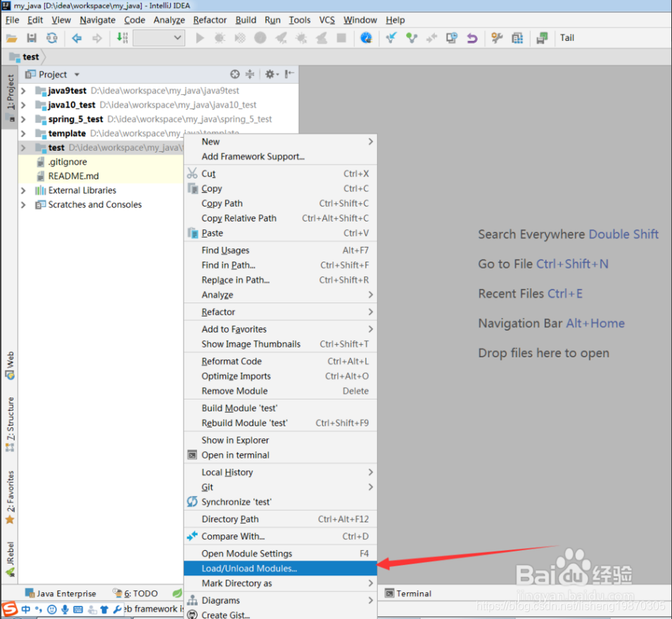The image size is (672, 619).
Task: Choose Show in Explorer entry
Action: (280, 440)
